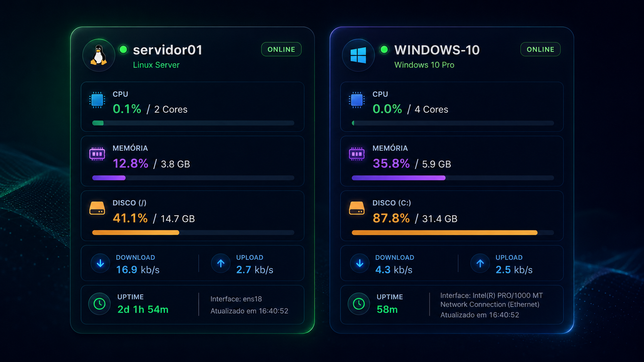Viewport: 644px width, 362px height.
Task: Click the CPU chip icon on WINDOWS-10
Action: click(357, 100)
